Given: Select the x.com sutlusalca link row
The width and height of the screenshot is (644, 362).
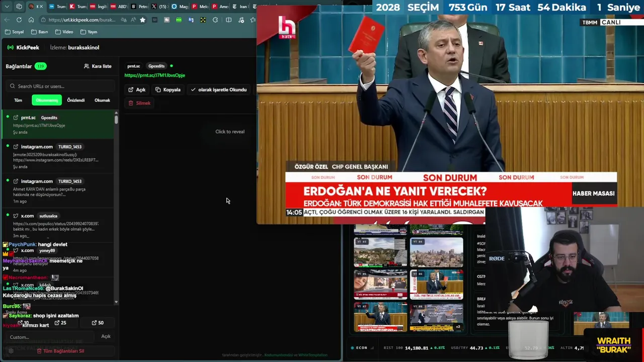Looking at the screenshot, I should [58, 225].
